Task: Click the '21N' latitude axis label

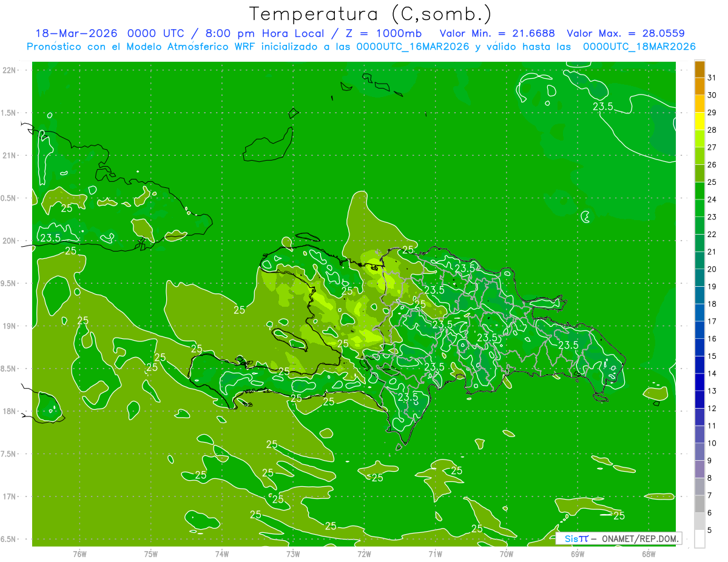Action: [x=9, y=155]
